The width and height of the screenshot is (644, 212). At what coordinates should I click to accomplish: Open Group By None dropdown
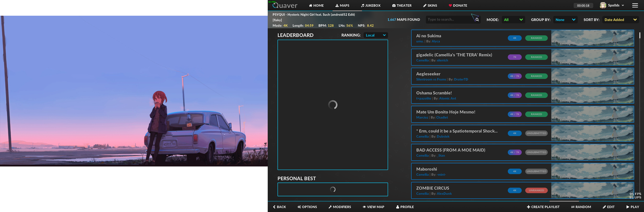click(x=565, y=19)
